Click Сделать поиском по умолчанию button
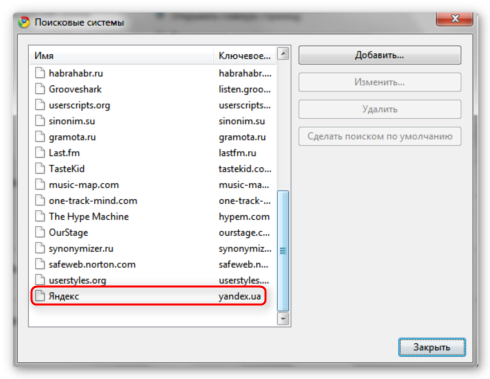The width and height of the screenshot is (490, 379). coord(380,136)
